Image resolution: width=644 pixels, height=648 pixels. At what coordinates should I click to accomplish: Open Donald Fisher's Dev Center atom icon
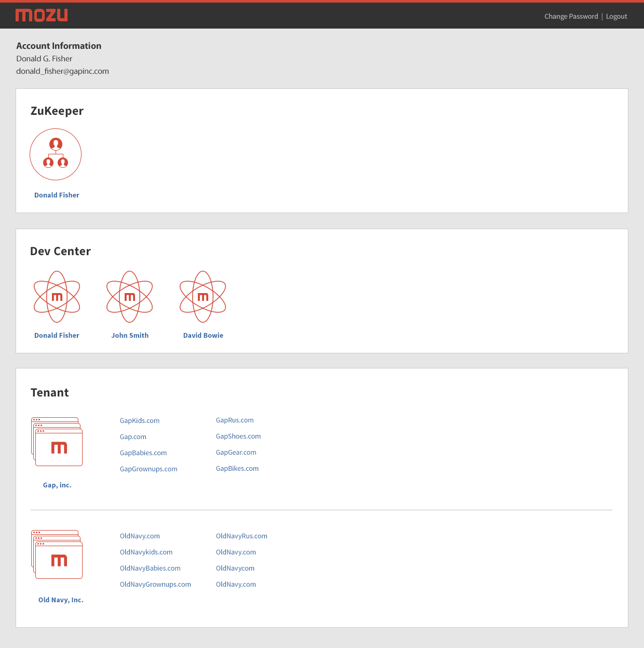click(x=57, y=297)
